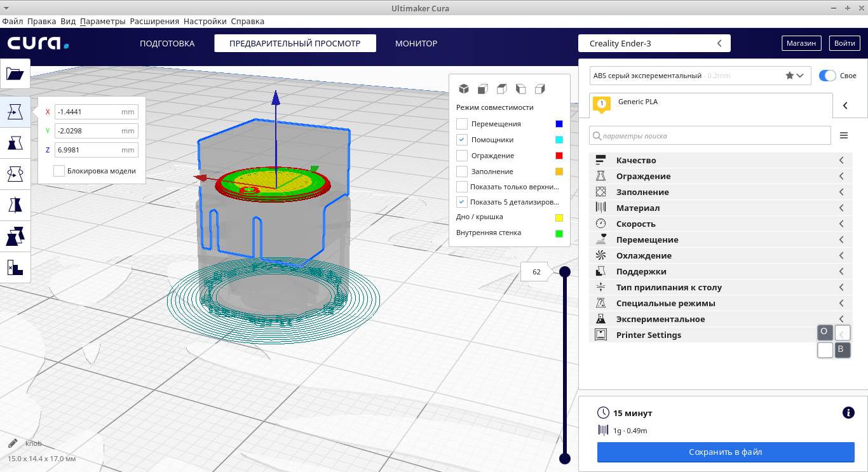Expand the Ограждение settings category

tap(721, 176)
